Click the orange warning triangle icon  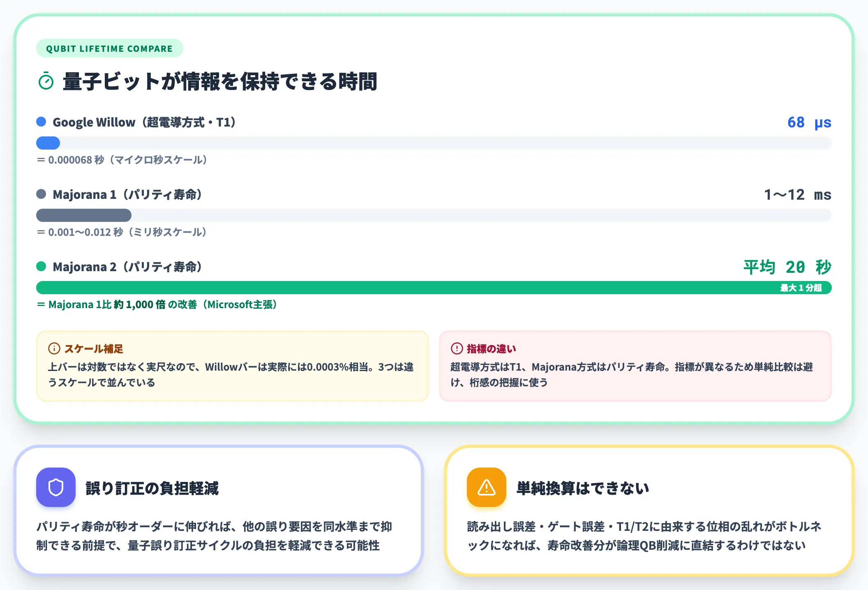tap(487, 487)
